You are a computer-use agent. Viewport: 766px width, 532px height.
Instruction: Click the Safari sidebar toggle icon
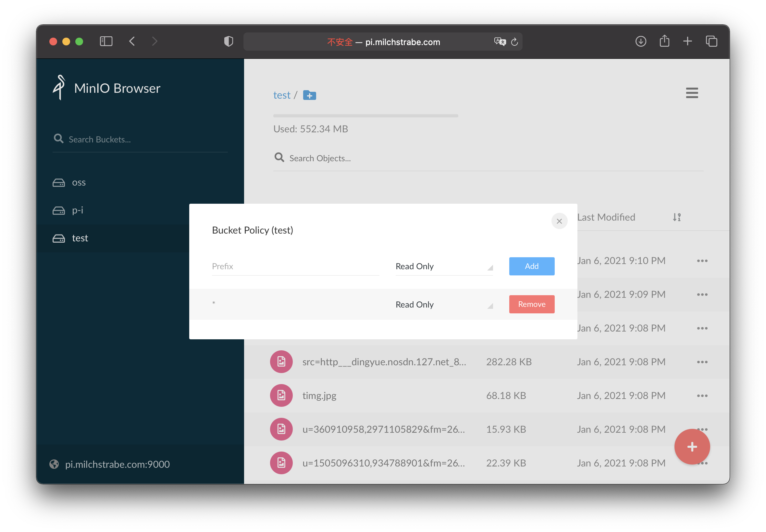pos(106,41)
